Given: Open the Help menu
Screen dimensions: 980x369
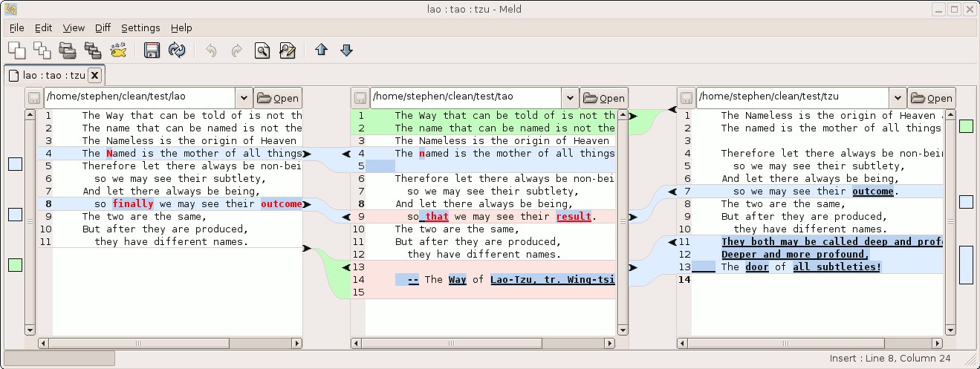Looking at the screenshot, I should [181, 27].
